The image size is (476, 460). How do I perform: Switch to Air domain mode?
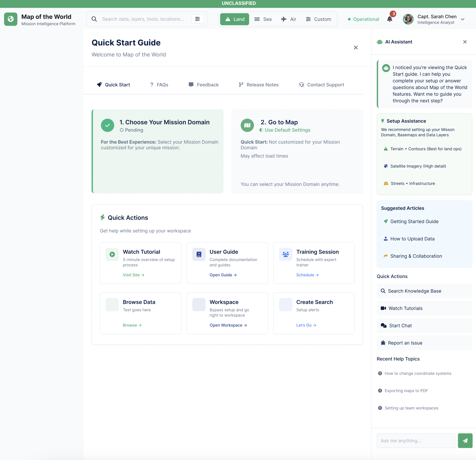click(289, 19)
